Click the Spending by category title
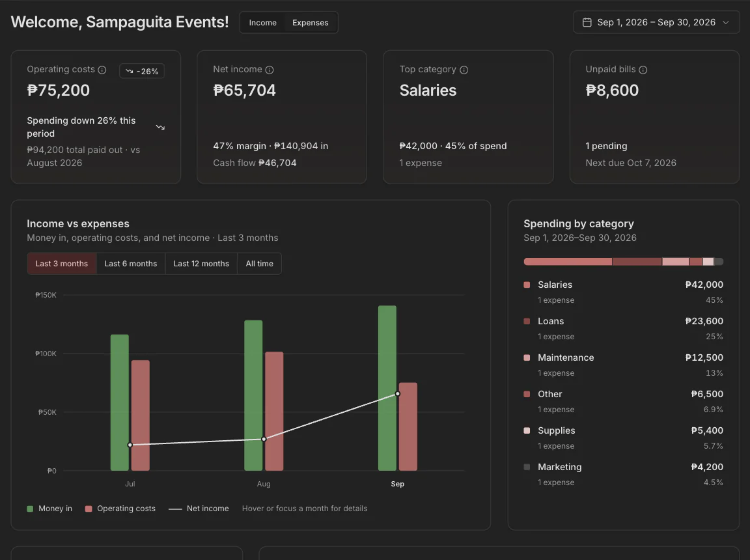750x560 pixels. click(579, 224)
